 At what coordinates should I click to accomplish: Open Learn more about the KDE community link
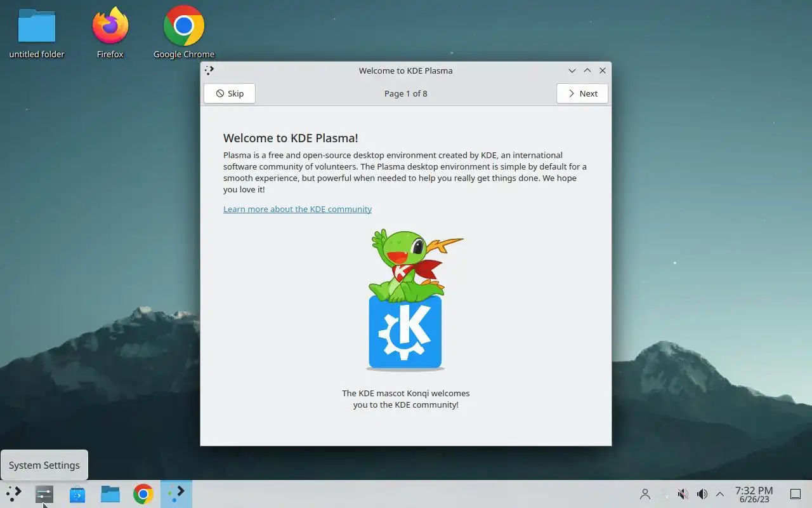point(298,209)
